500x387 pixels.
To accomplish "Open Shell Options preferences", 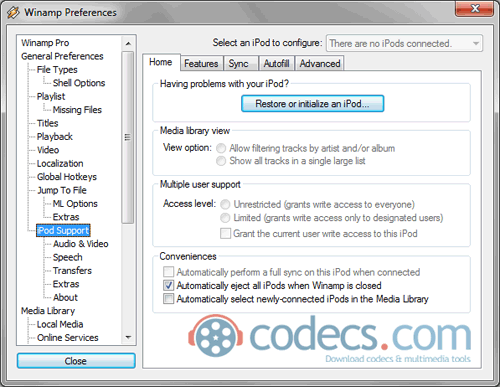I will pyautogui.click(x=79, y=83).
